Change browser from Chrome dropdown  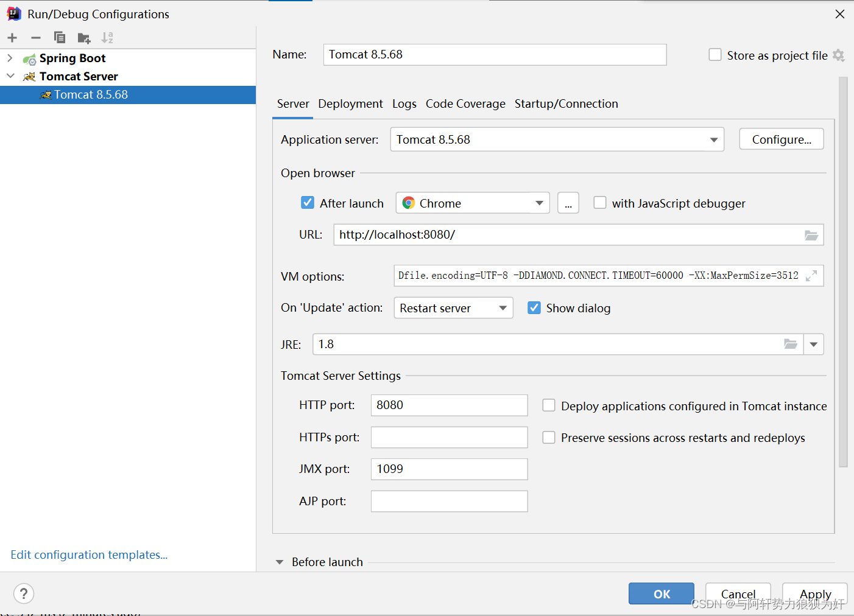pos(538,203)
